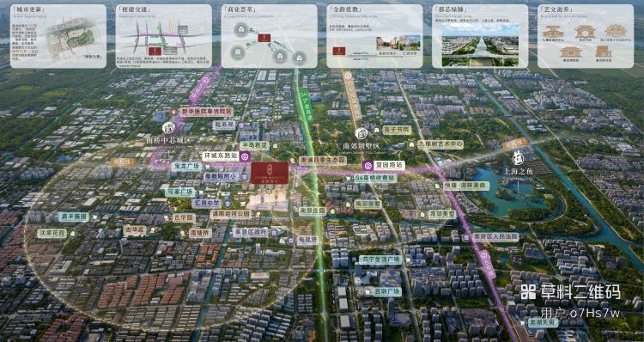
Task: Click the green icon beside 恒盛·湖畔豪庭
Action: click(x=437, y=186)
